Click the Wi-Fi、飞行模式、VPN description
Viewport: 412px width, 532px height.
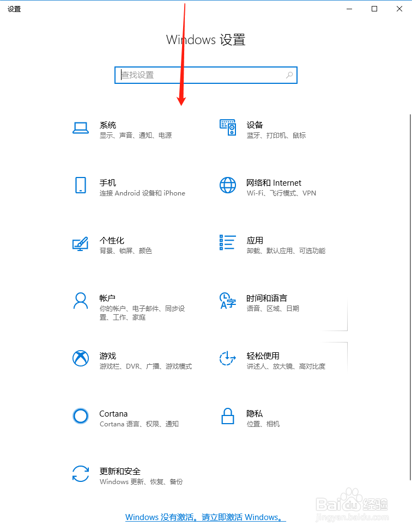pos(281,193)
